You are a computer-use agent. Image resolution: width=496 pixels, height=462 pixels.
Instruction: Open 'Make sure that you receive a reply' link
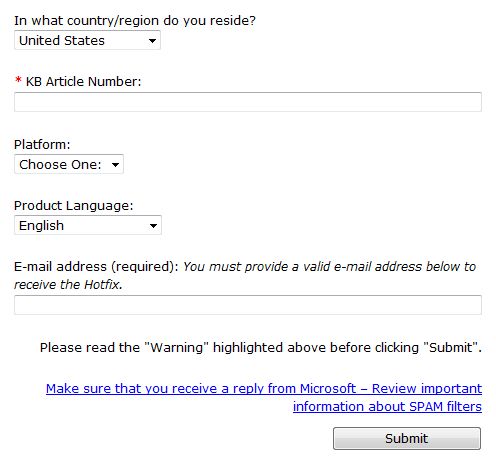point(264,389)
